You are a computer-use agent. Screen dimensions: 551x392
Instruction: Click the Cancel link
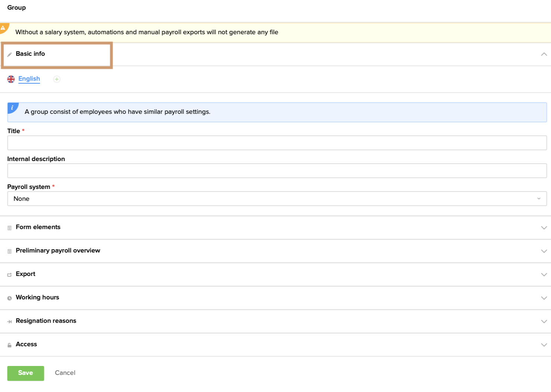click(x=65, y=373)
